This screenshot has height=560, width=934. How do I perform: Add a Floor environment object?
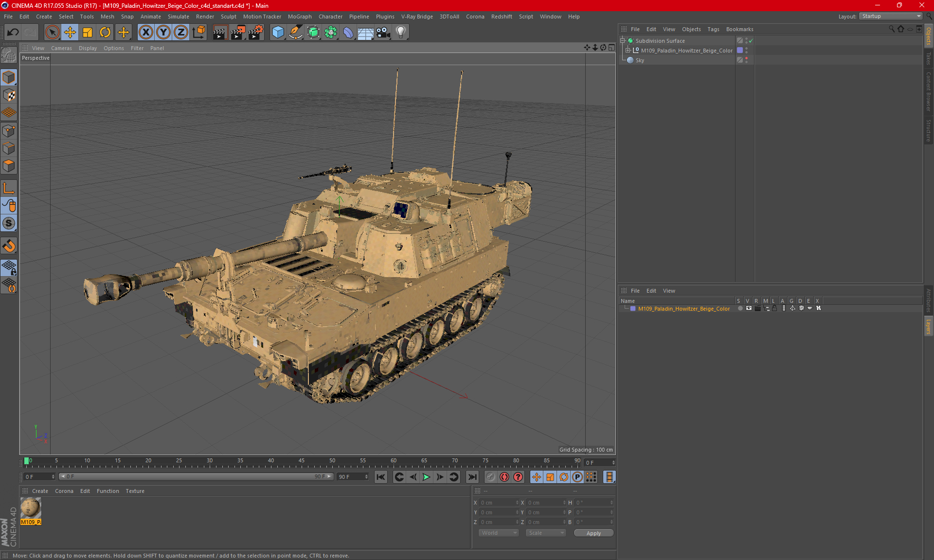366,33
